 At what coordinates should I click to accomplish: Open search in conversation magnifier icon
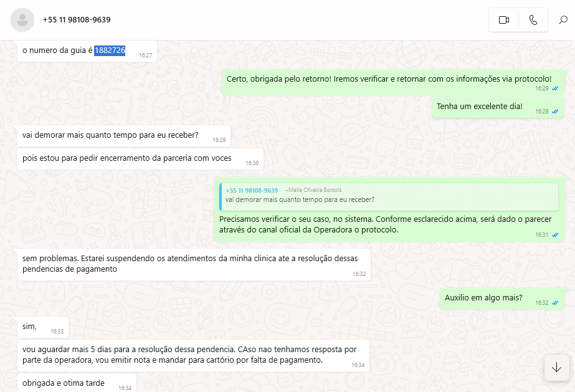[x=563, y=20]
